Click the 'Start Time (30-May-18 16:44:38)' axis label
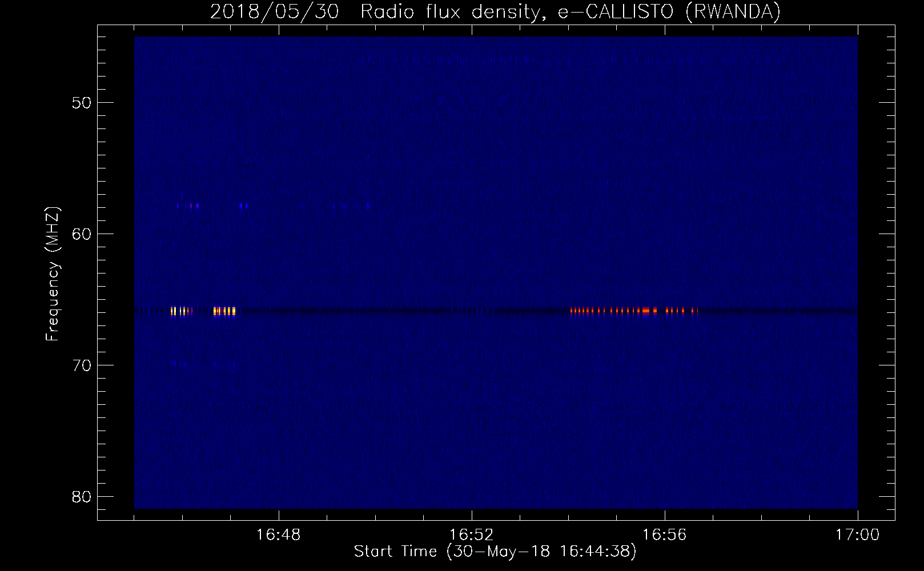Viewport: 924px width, 571px height. click(495, 552)
